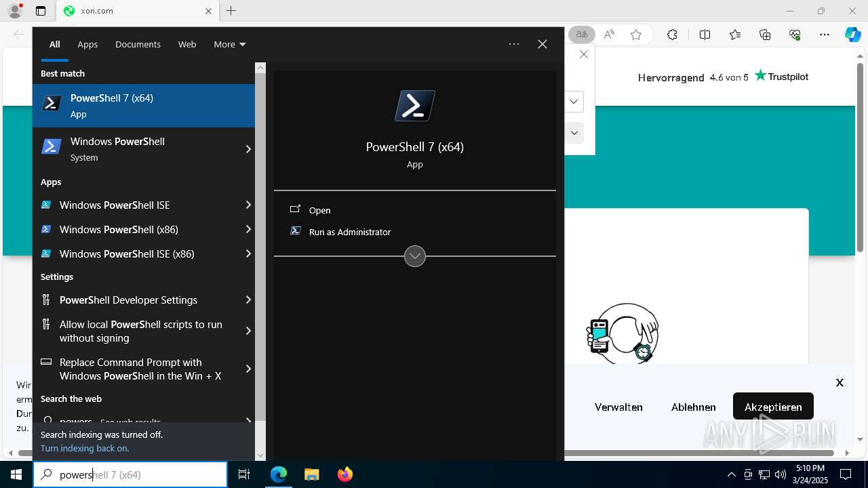Expand PowerShell Developer Settings chevron
Image resolution: width=868 pixels, height=488 pixels.
pos(248,300)
